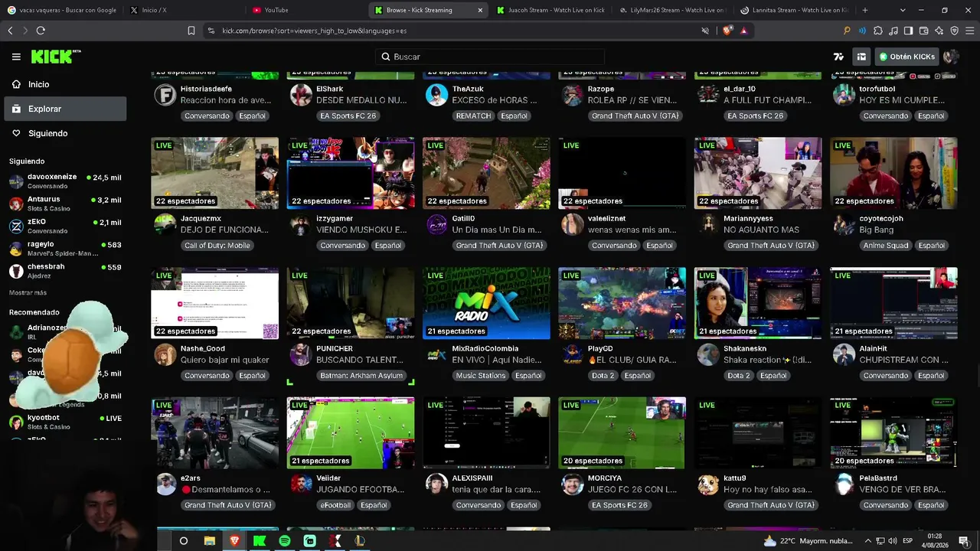The width and height of the screenshot is (980, 551).
Task: Open the MixRadioColombia stream thumbnail
Action: pyautogui.click(x=486, y=303)
